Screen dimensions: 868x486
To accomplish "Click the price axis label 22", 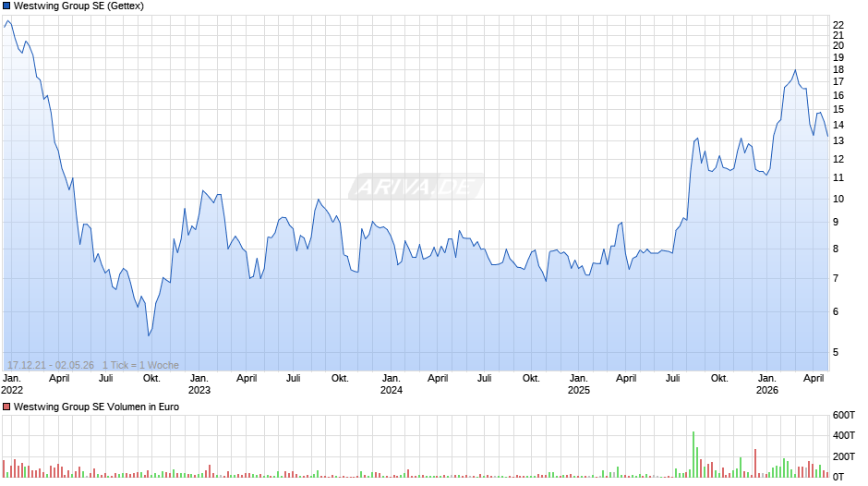I will 838,25.
